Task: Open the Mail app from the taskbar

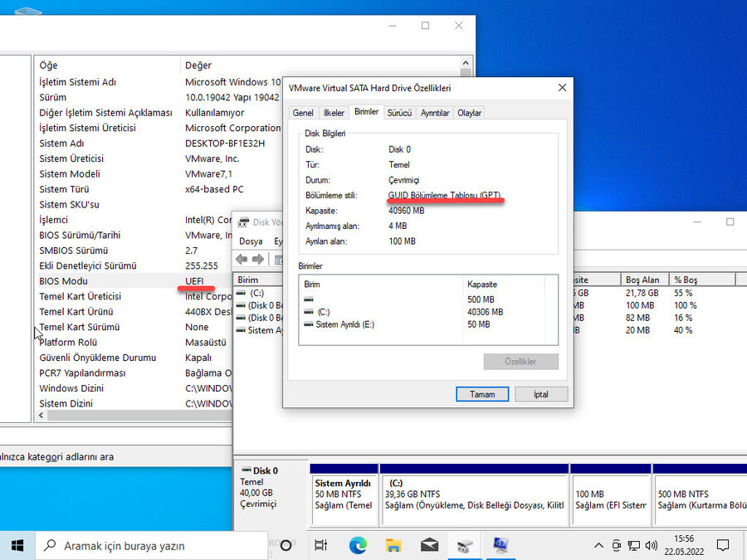Action: point(429,545)
